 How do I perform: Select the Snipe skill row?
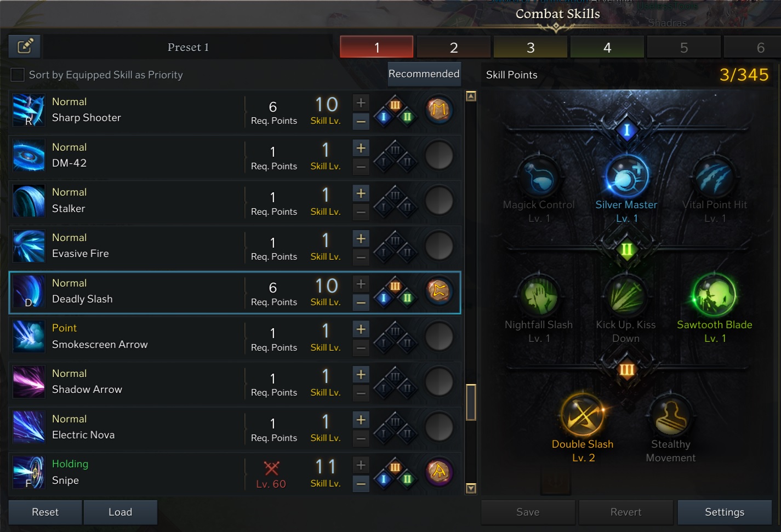pyautogui.click(x=235, y=473)
